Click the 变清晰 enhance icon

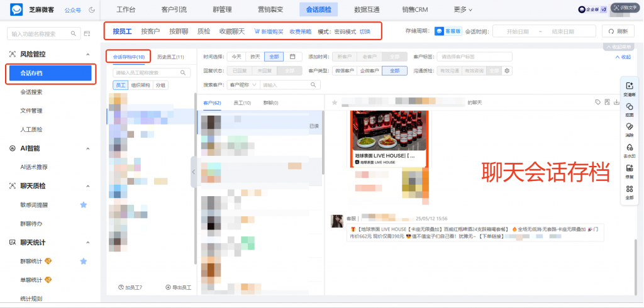pyautogui.click(x=629, y=89)
